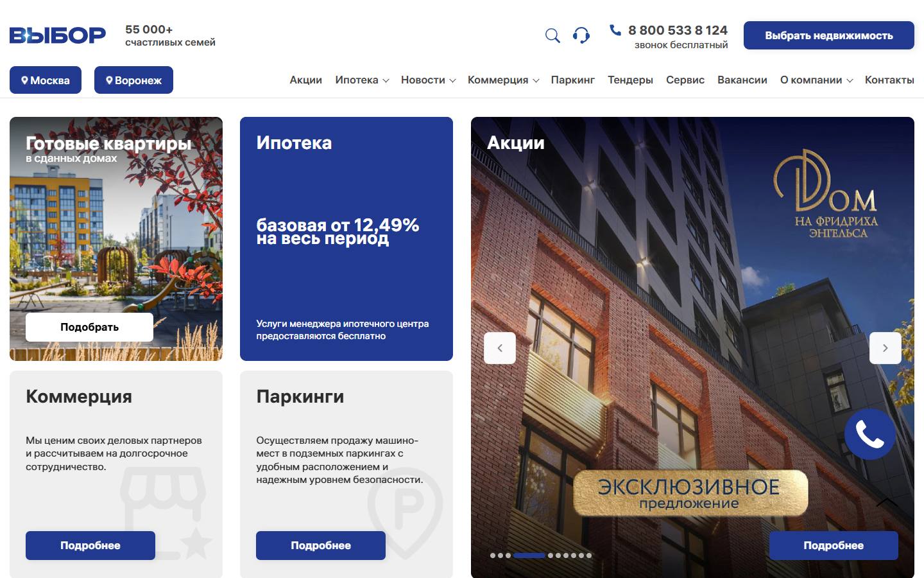Tap the round floating call button
This screenshot has width=924, height=578.
point(870,435)
